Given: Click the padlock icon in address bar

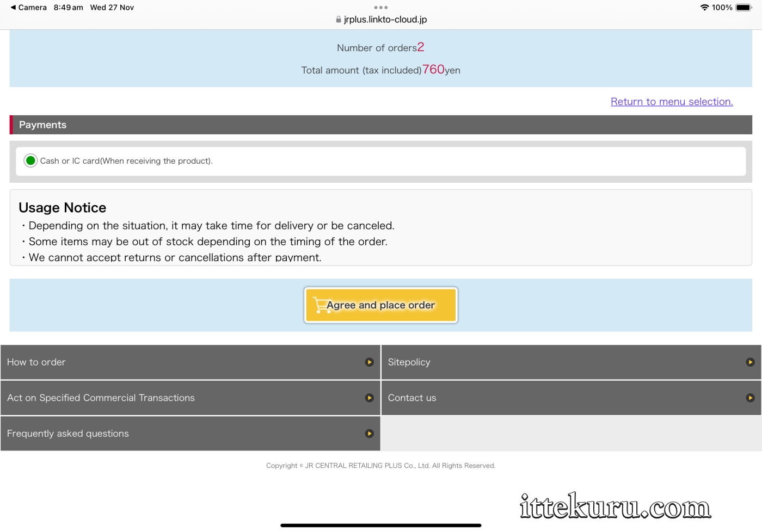Looking at the screenshot, I should coord(339,20).
